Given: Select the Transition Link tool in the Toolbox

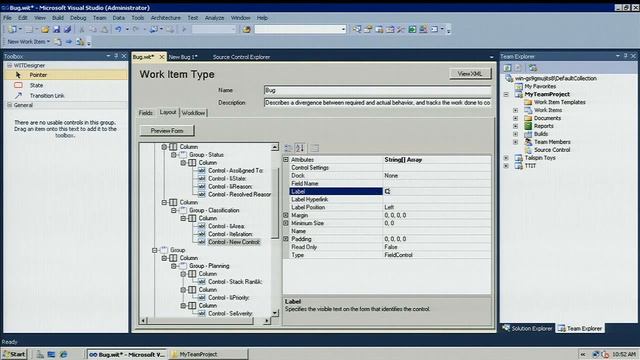Looking at the screenshot, I should [x=66, y=96].
